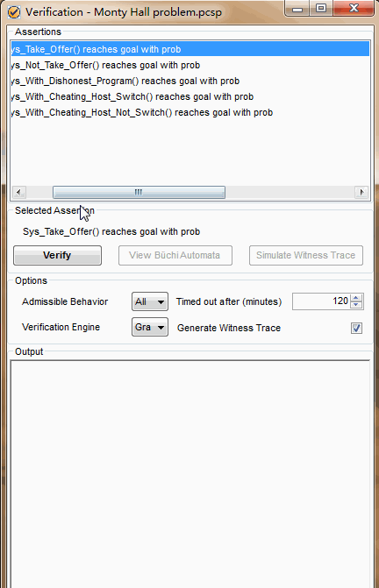
Task: Toggle Generate Witness Trace checkbox
Action: 356,328
